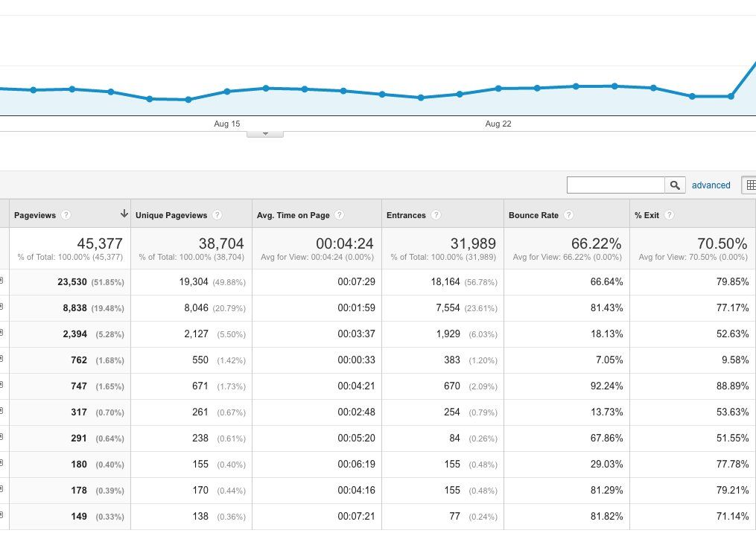Select the Aug 22 data point on chart
The image size is (756, 536).
pyautogui.click(x=498, y=88)
